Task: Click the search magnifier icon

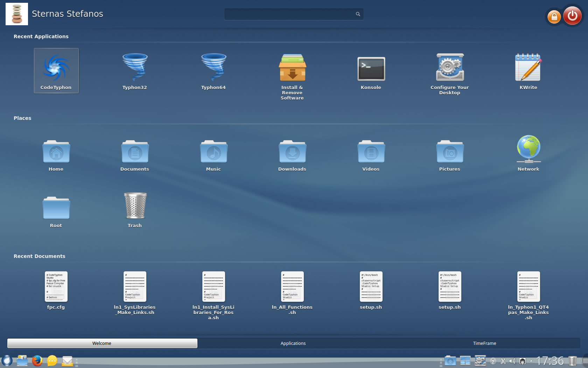Action: click(x=358, y=14)
